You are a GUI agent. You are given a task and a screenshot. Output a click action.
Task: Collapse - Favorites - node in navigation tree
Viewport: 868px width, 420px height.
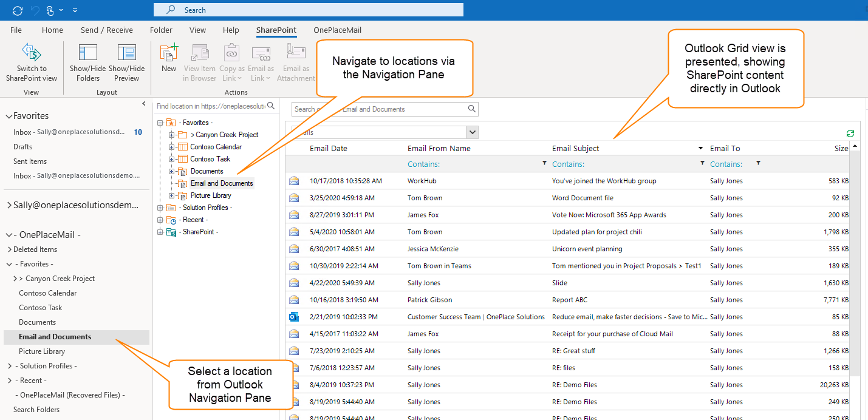pos(160,123)
